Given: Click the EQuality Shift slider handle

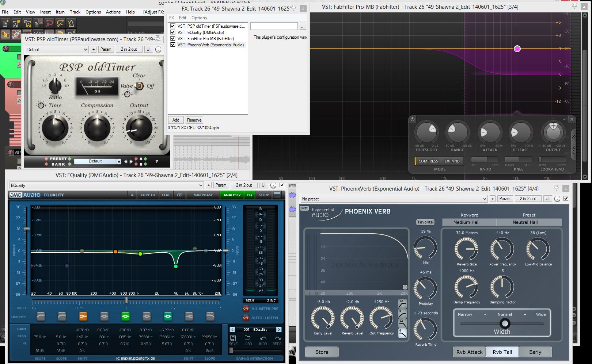Looking at the screenshot, I should pos(126,300).
